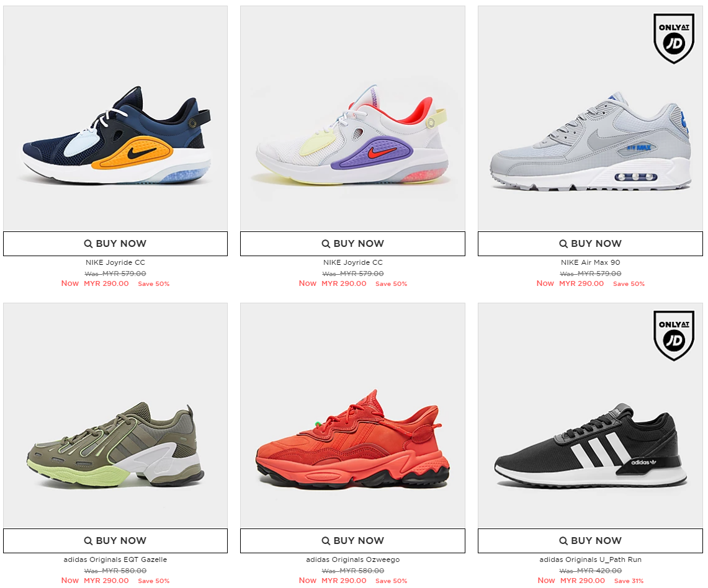Click the magnifier icon on Air Max 90 Buy Now
Viewport: 708px width, 588px height.
pyautogui.click(x=563, y=244)
